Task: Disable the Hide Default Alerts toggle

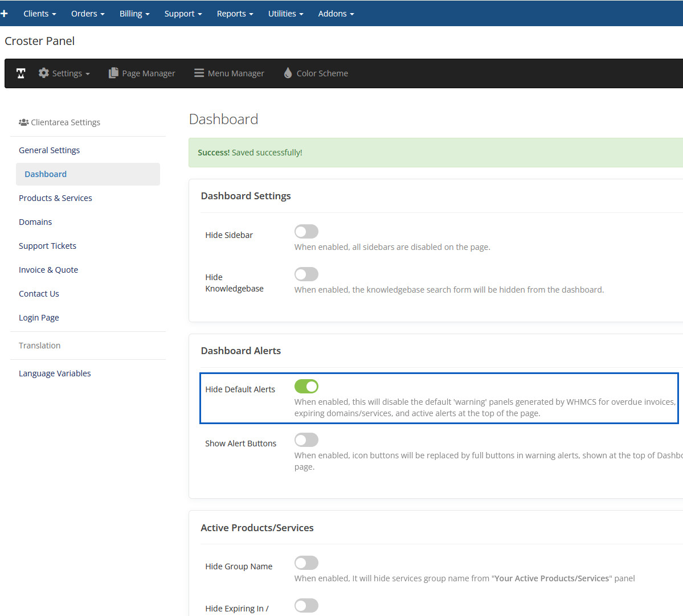Action: point(306,387)
